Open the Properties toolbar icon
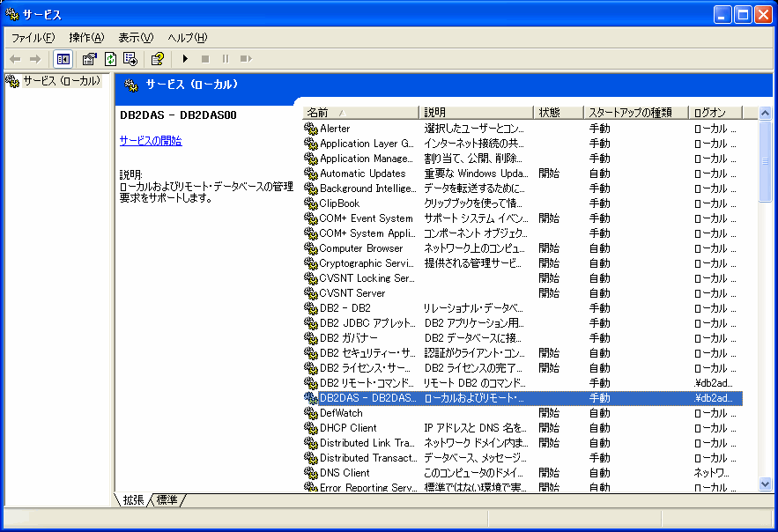778x532 pixels. 89,59
